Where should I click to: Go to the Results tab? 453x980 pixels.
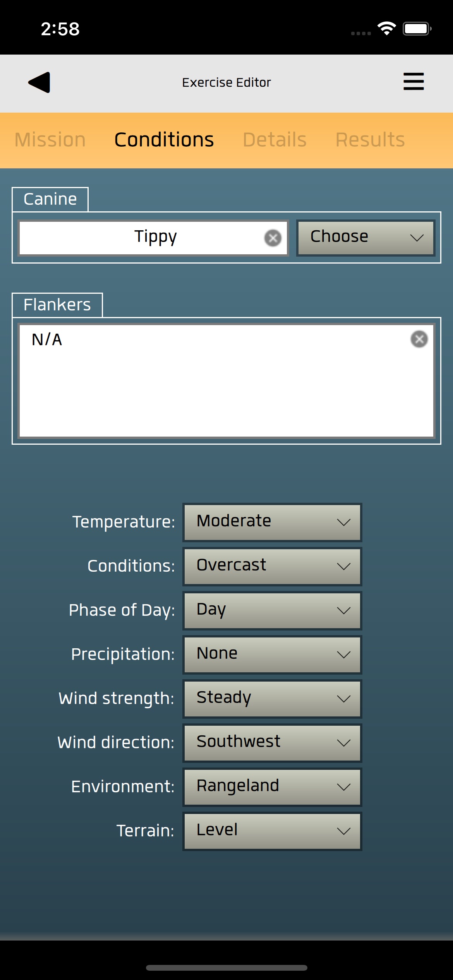[x=370, y=140]
